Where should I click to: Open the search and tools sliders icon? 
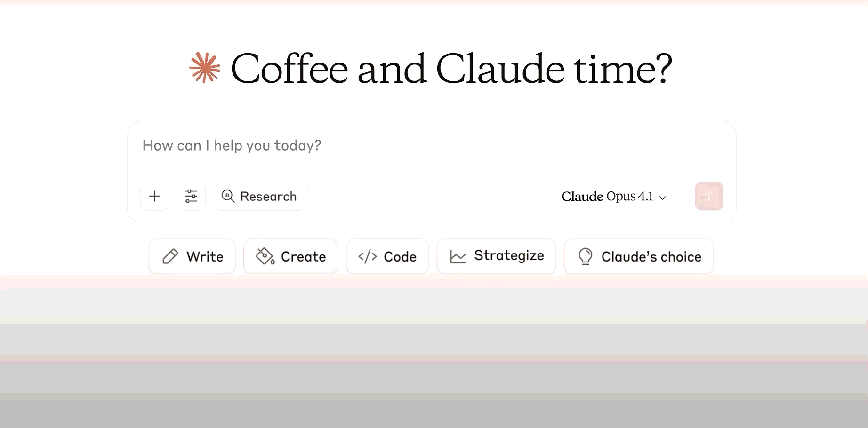click(x=191, y=196)
